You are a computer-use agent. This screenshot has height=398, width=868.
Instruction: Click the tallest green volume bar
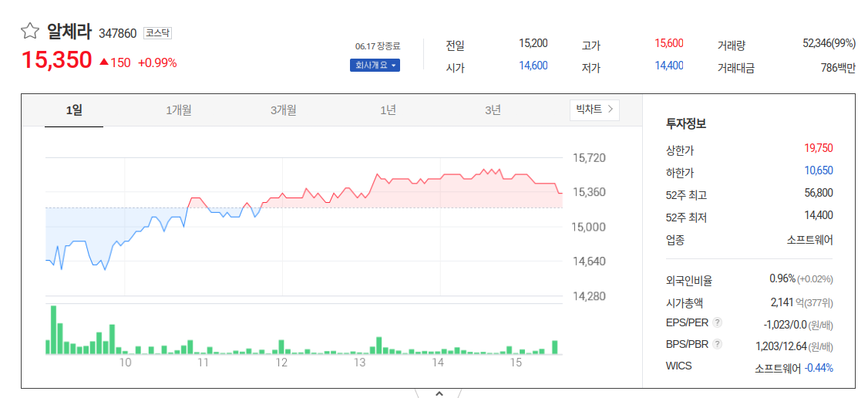54,330
